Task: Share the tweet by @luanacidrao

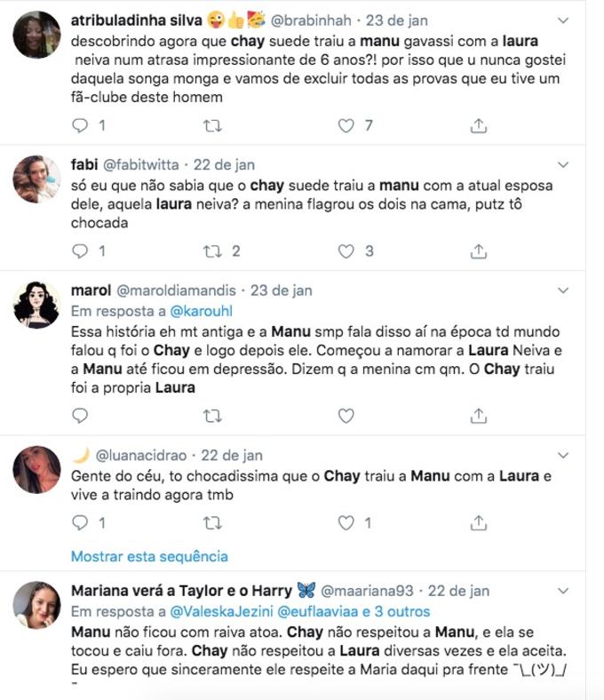Action: coord(479,523)
